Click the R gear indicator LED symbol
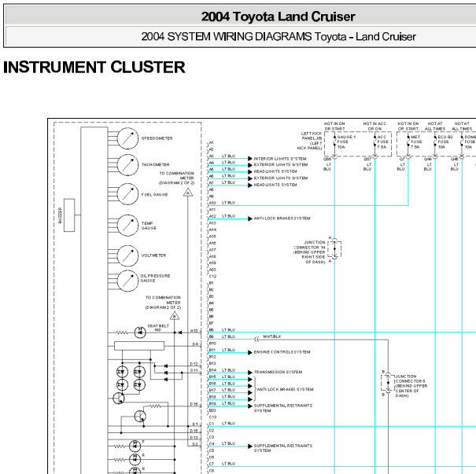The height and width of the screenshot is (474, 476). (x=135, y=460)
